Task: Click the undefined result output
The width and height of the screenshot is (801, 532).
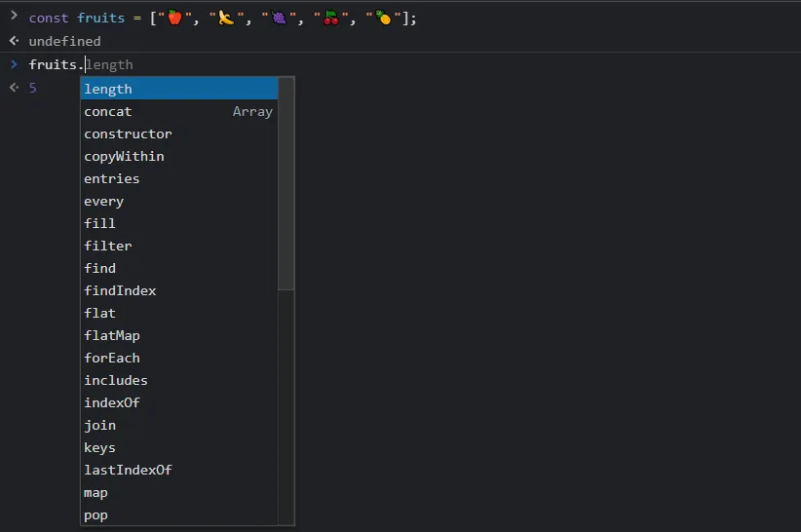Action: (65, 41)
